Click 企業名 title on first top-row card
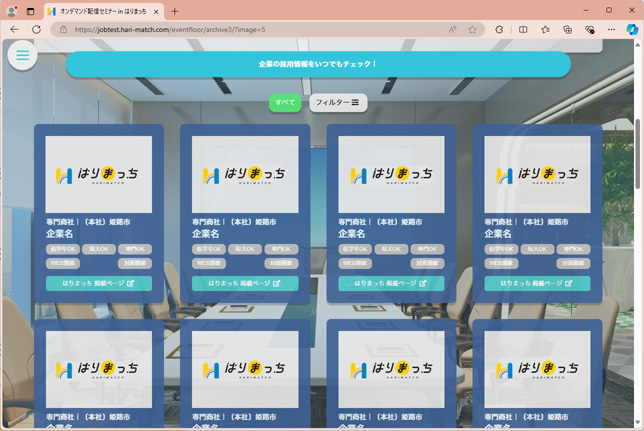644x431 pixels. click(60, 234)
